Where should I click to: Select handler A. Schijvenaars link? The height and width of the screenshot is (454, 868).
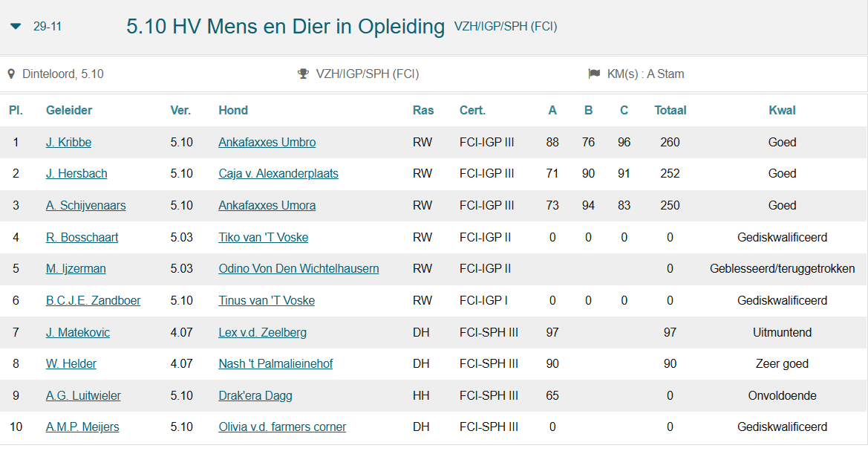coord(85,206)
